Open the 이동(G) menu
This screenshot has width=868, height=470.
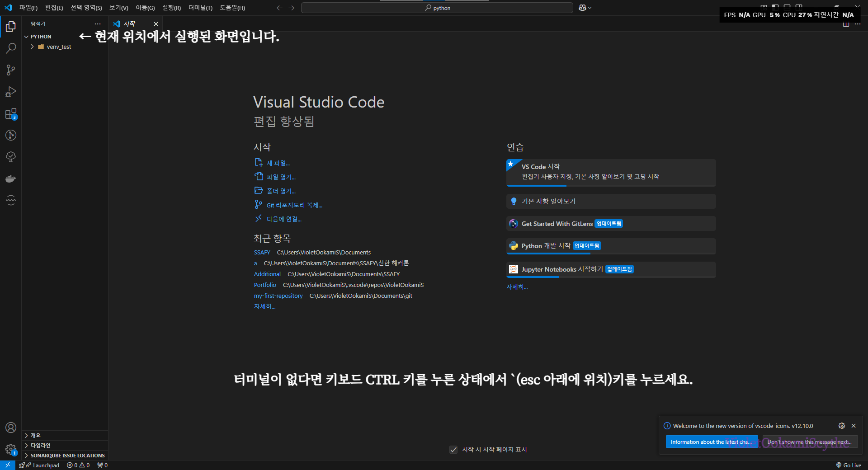(145, 8)
